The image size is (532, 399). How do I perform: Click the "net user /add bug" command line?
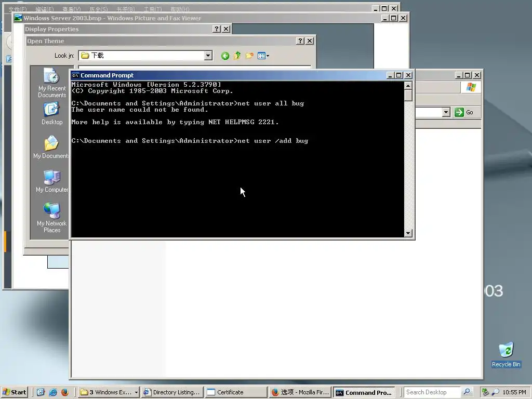190,141
